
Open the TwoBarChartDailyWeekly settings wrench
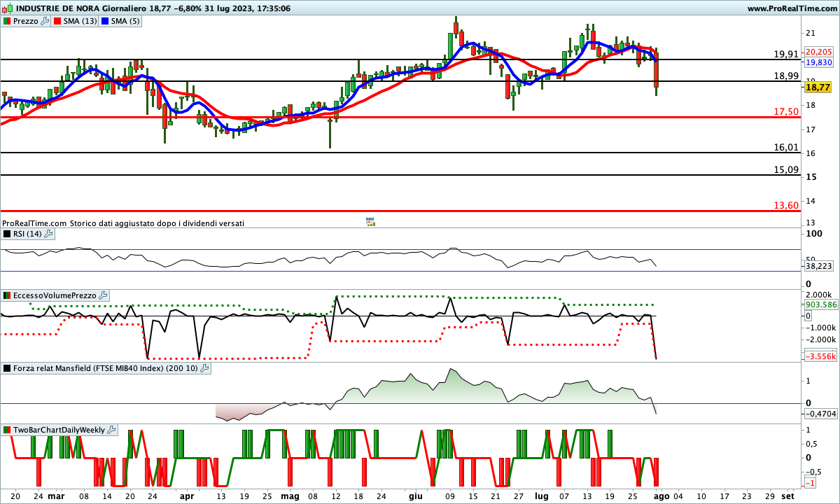click(x=113, y=429)
